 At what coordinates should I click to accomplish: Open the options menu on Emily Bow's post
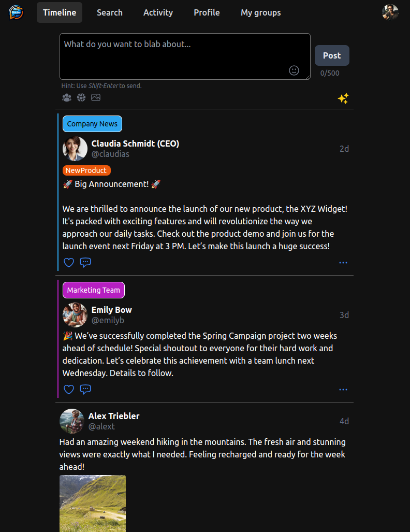click(x=343, y=390)
